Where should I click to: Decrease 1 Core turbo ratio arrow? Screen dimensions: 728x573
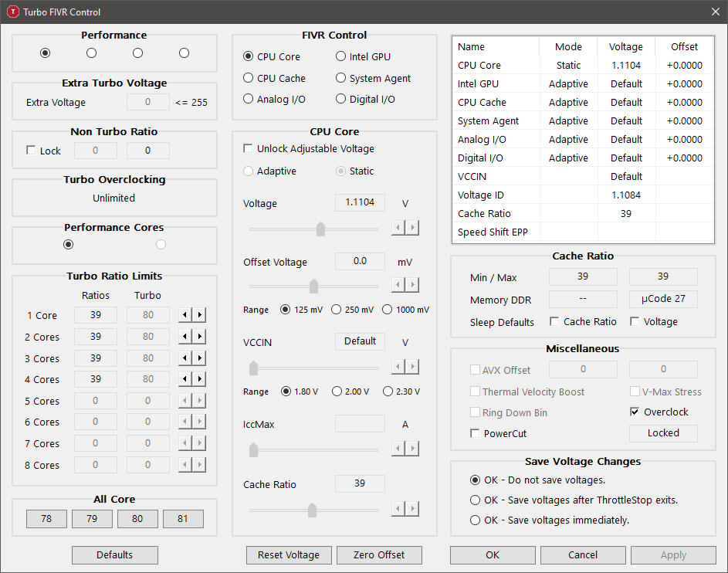tap(185, 315)
